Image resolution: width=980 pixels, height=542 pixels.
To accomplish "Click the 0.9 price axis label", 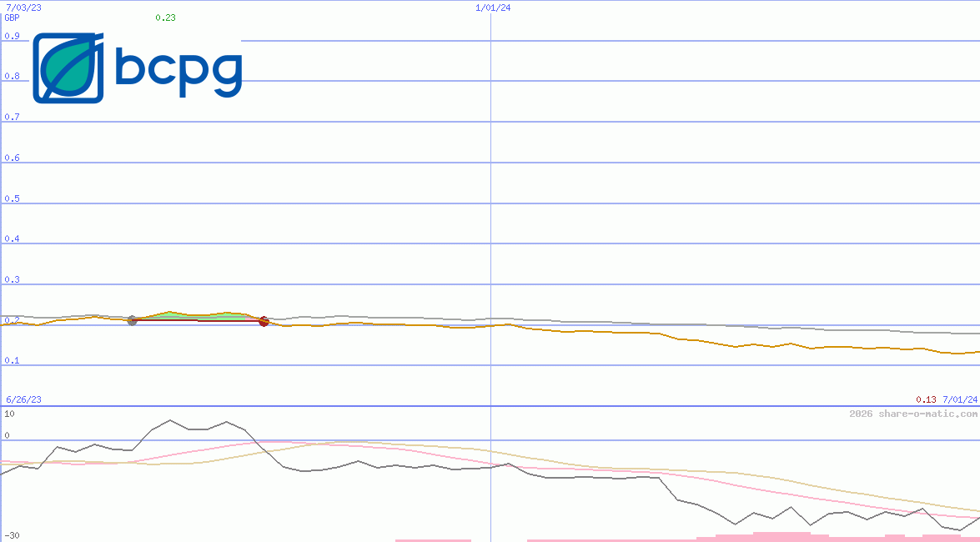I will [13, 36].
